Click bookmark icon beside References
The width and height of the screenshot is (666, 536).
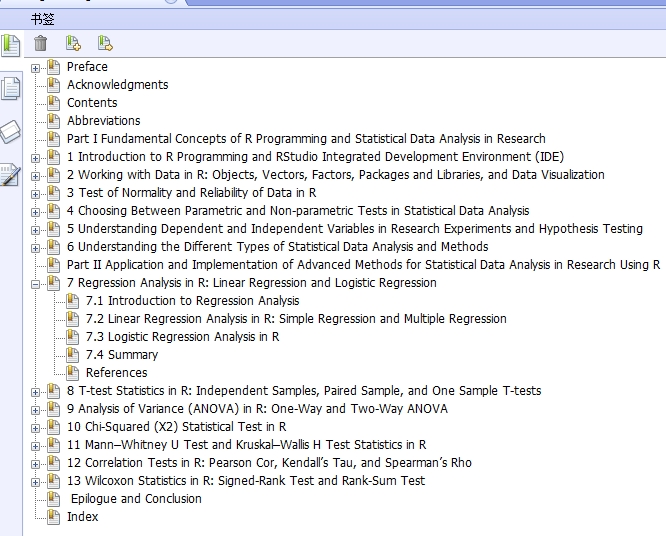73,372
